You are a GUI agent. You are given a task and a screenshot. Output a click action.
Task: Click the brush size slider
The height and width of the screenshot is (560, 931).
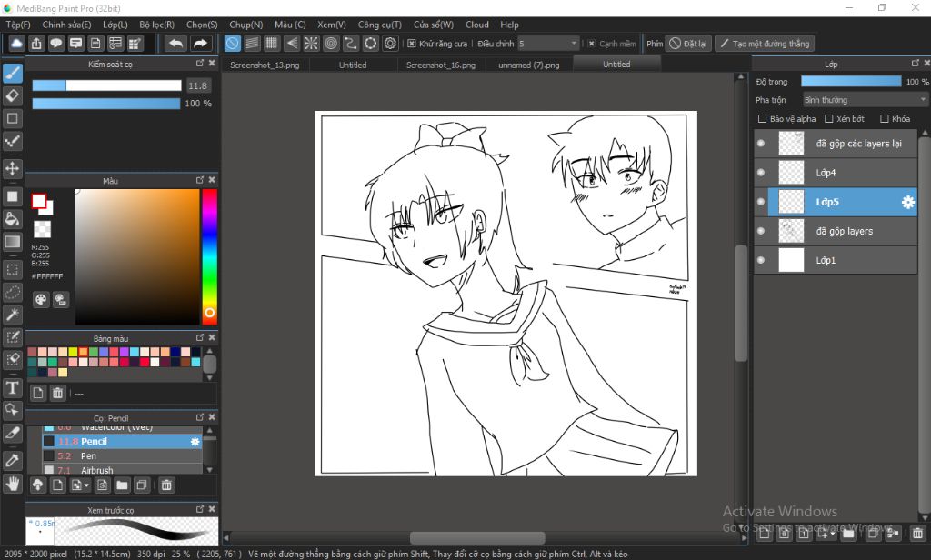(x=106, y=85)
